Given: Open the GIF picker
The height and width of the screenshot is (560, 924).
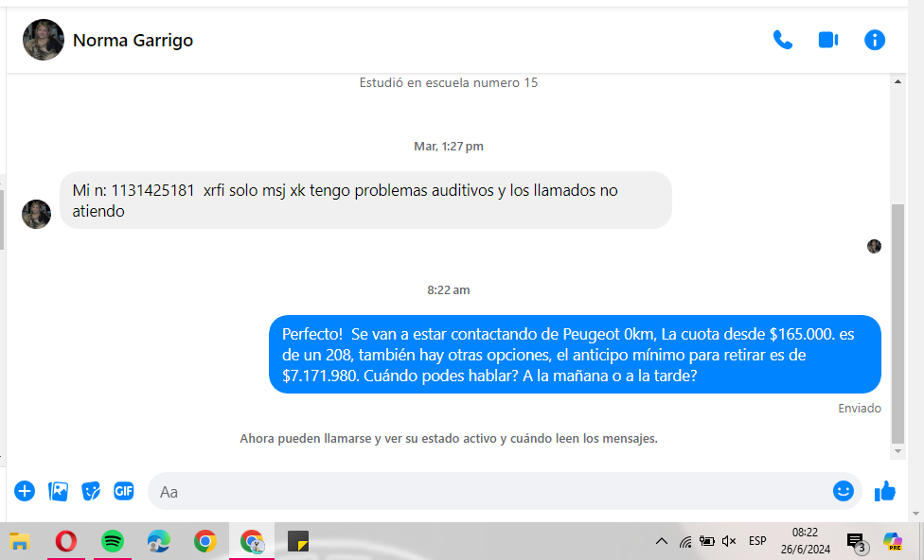Looking at the screenshot, I should 124,491.
